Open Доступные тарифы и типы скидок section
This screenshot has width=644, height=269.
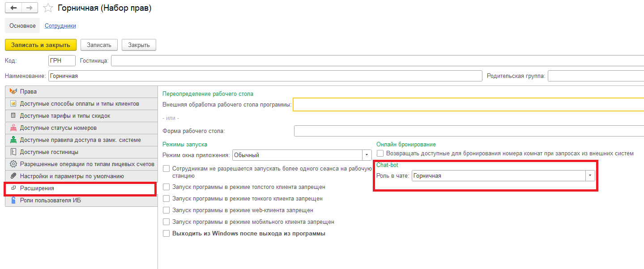click(81, 115)
